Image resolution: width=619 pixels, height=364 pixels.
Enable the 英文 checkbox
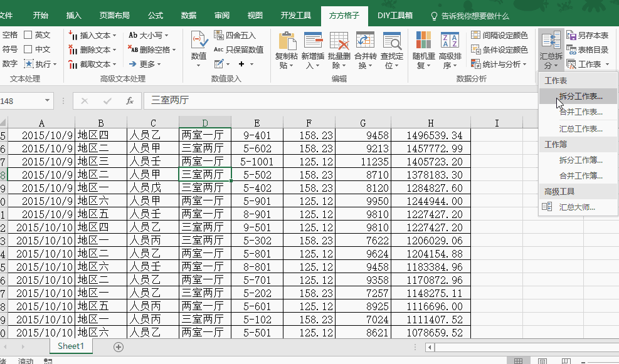pos(28,36)
